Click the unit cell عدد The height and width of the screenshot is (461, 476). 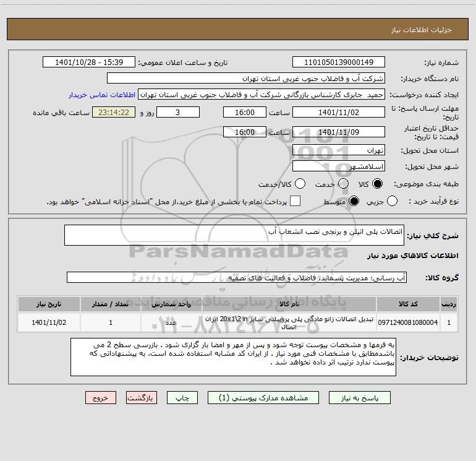(171, 322)
